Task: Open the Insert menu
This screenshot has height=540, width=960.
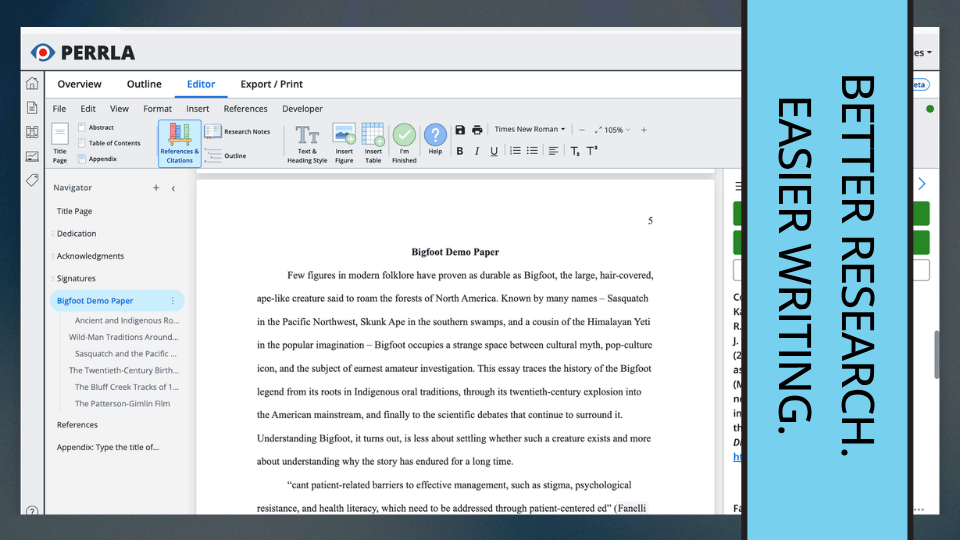Action: click(x=198, y=108)
